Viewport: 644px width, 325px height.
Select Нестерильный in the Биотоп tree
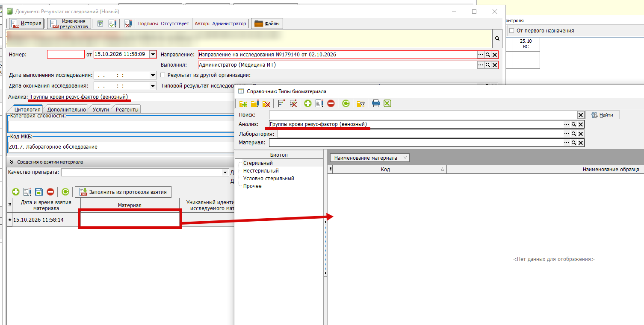coord(260,171)
